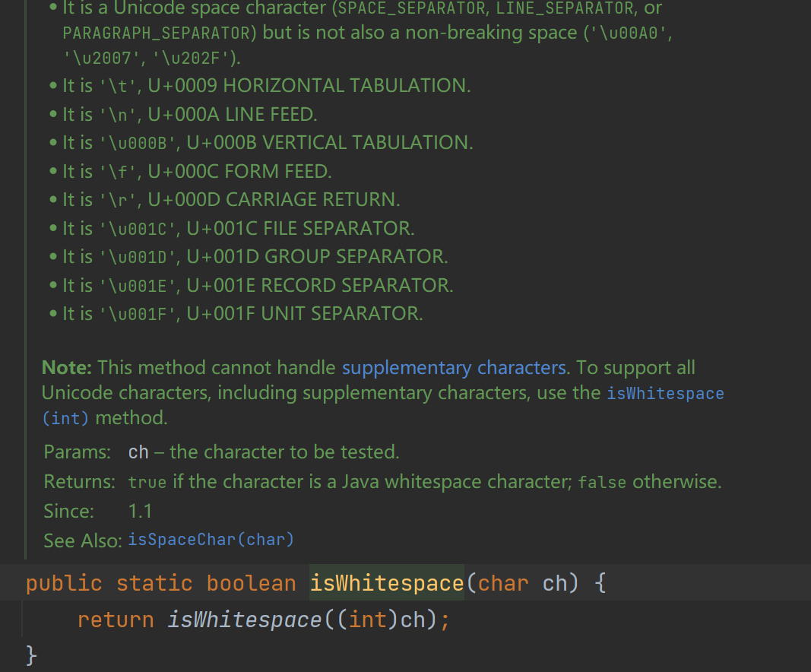Click the public keyword in the method signature
Viewport: 811px width, 672px height.
point(64,583)
